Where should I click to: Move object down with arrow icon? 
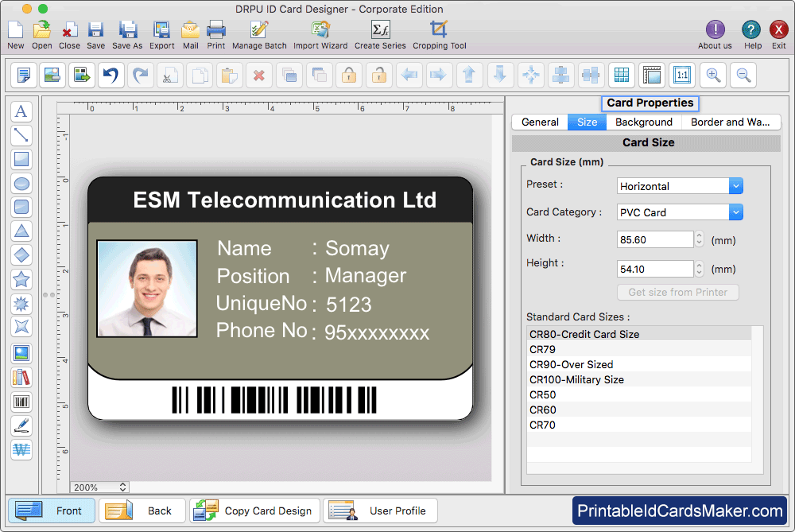pyautogui.click(x=500, y=75)
